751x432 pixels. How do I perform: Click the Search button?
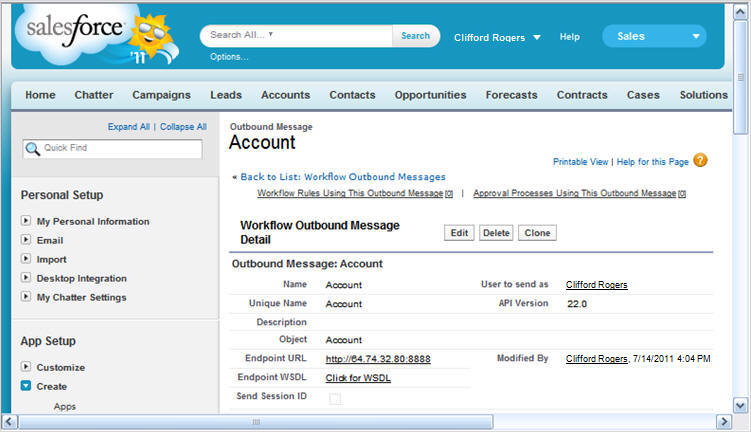[x=415, y=36]
